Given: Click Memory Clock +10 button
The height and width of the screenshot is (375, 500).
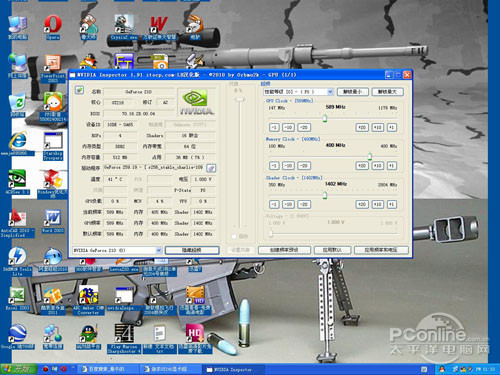Looking at the screenshot, I should [378, 166].
